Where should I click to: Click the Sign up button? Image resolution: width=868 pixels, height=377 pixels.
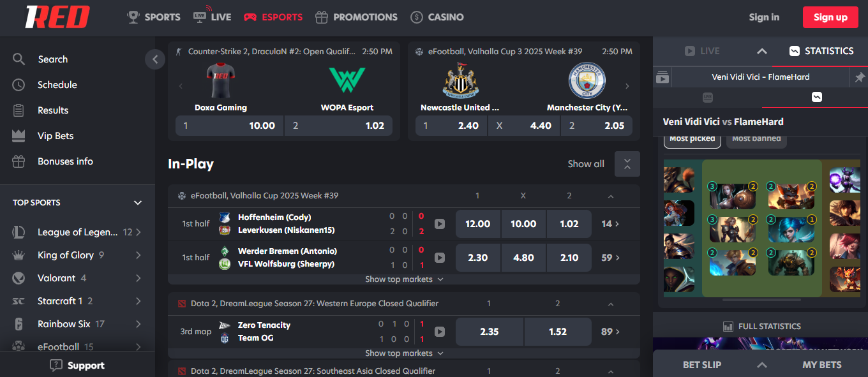click(830, 17)
